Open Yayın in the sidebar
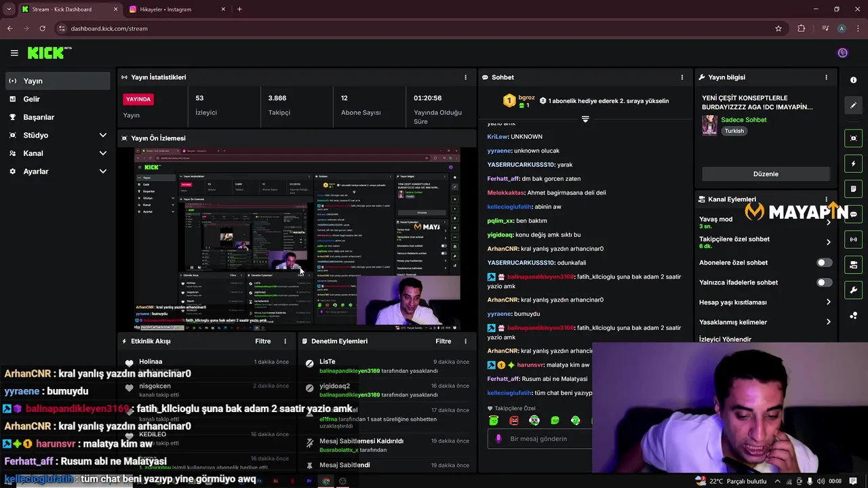The image size is (868, 488). (x=57, y=81)
